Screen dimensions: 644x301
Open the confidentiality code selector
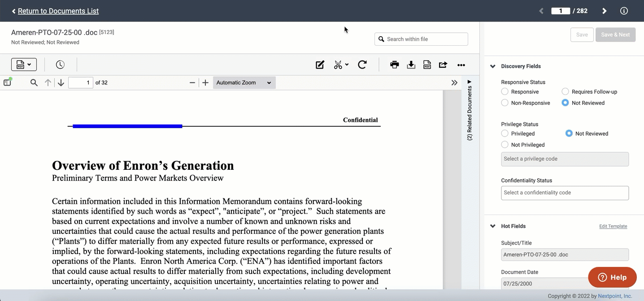coord(565,193)
